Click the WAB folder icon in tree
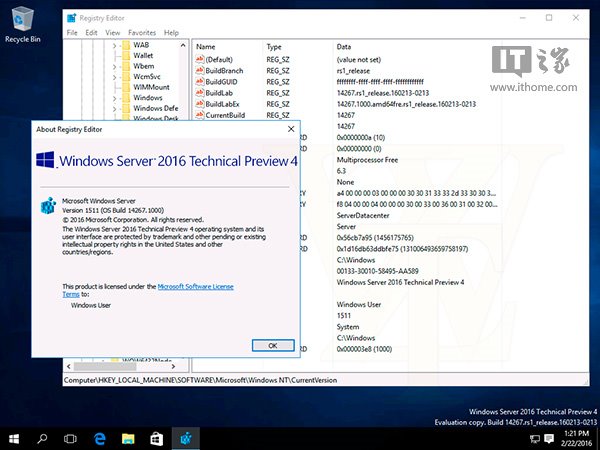 point(126,45)
